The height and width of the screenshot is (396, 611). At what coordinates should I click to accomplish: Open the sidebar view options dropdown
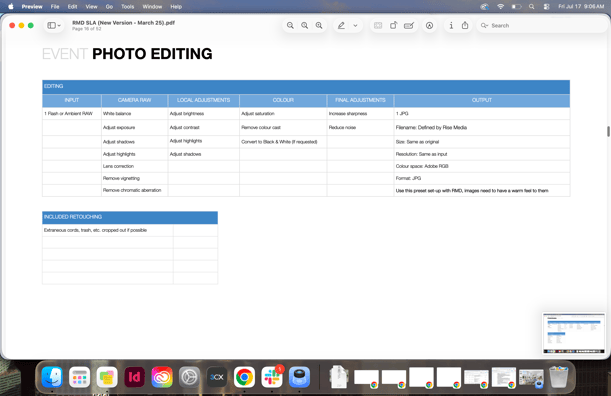tap(54, 25)
